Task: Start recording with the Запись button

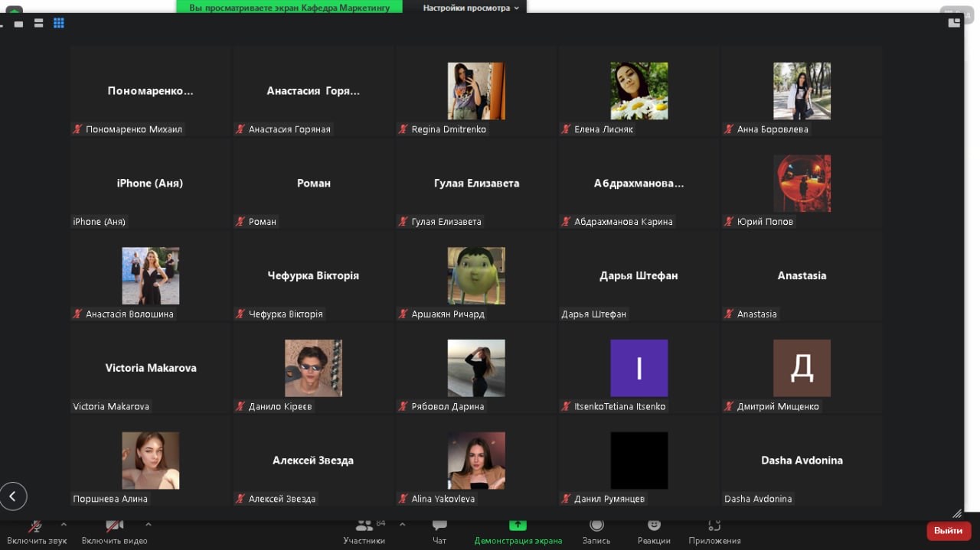Action: [x=596, y=532]
